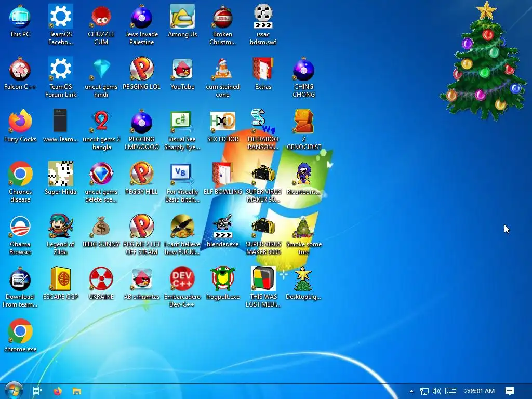This screenshot has height=399, width=532.
Task: Open the For Visually Basic VB icon
Action: pyautogui.click(x=182, y=182)
